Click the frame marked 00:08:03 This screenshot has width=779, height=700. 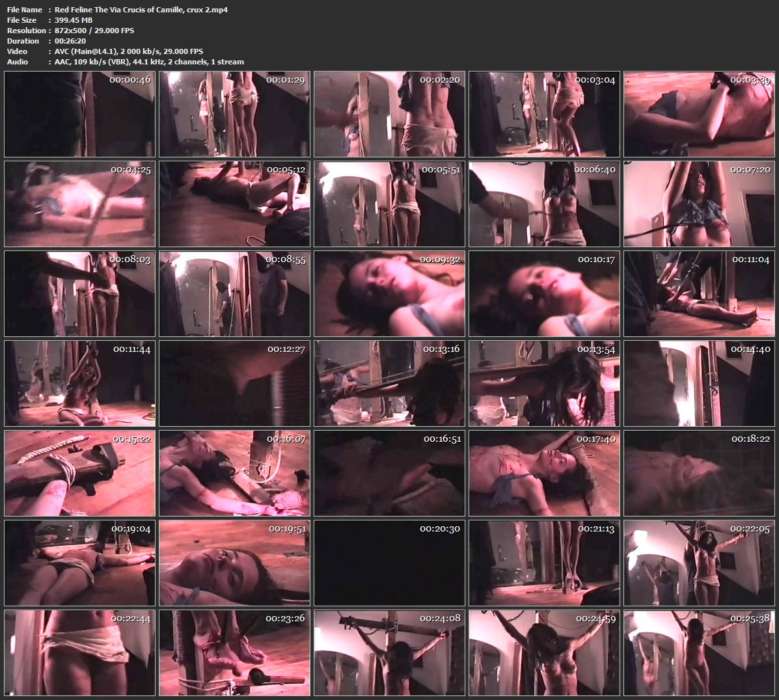pyautogui.click(x=79, y=294)
